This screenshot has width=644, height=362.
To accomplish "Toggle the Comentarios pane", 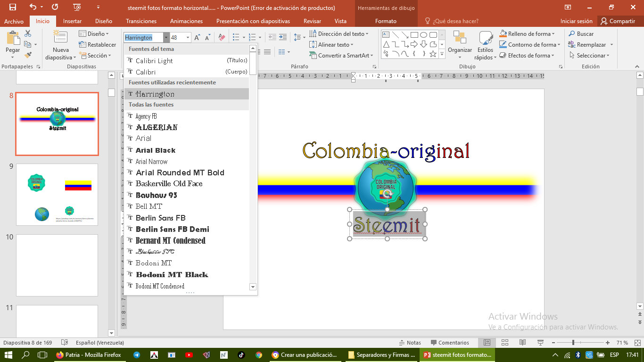I will (x=449, y=343).
